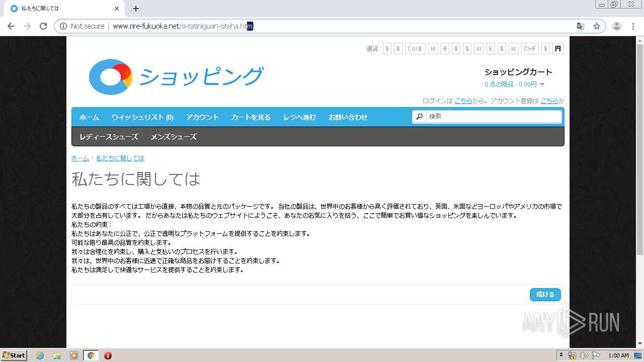Click the taskbar clock
Viewport: 644px width, 362px height.
point(618,355)
